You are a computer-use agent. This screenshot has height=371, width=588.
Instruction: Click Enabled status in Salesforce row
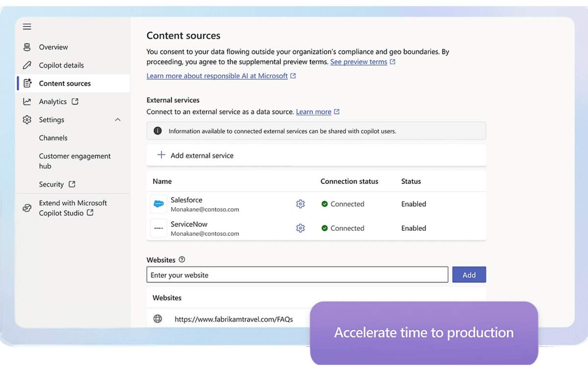[414, 204]
